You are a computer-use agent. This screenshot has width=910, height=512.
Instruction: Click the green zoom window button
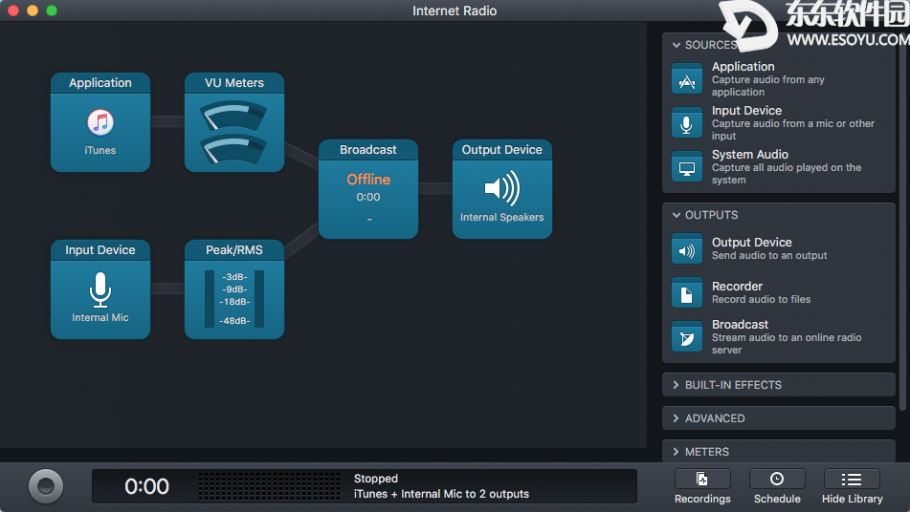(52, 10)
